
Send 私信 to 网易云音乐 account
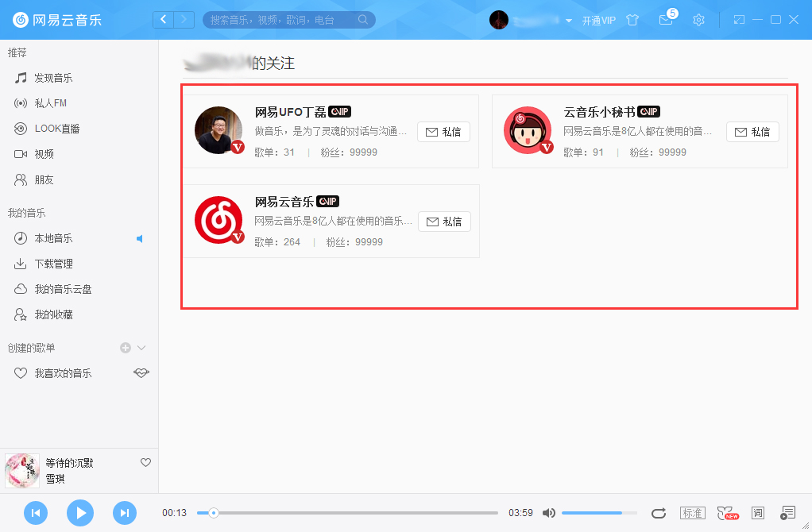click(443, 222)
